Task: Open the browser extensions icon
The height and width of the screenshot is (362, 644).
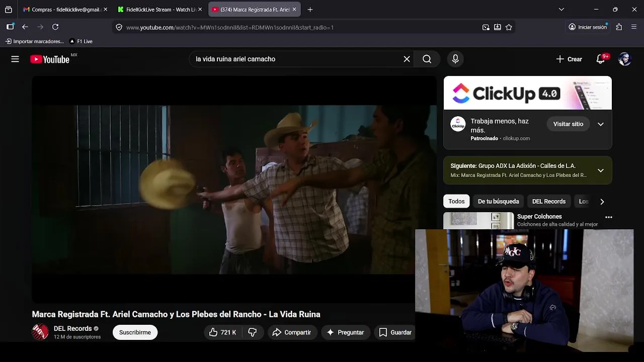Action: pos(619,27)
